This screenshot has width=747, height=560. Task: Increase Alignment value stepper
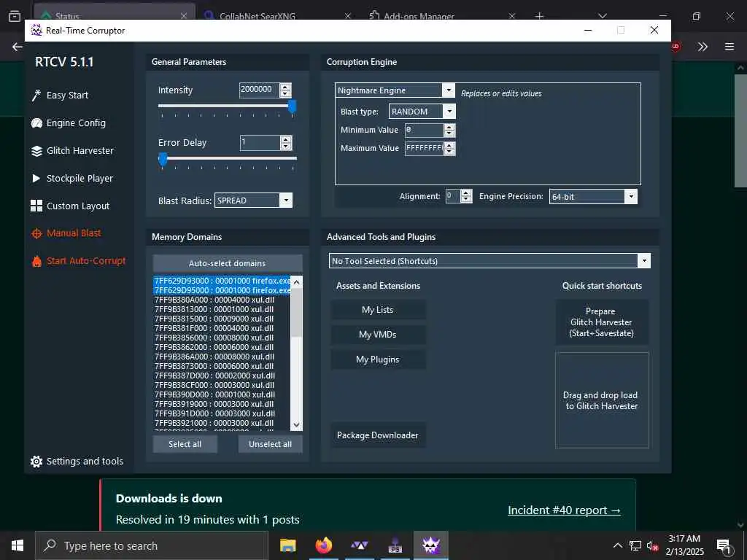pyautogui.click(x=466, y=192)
